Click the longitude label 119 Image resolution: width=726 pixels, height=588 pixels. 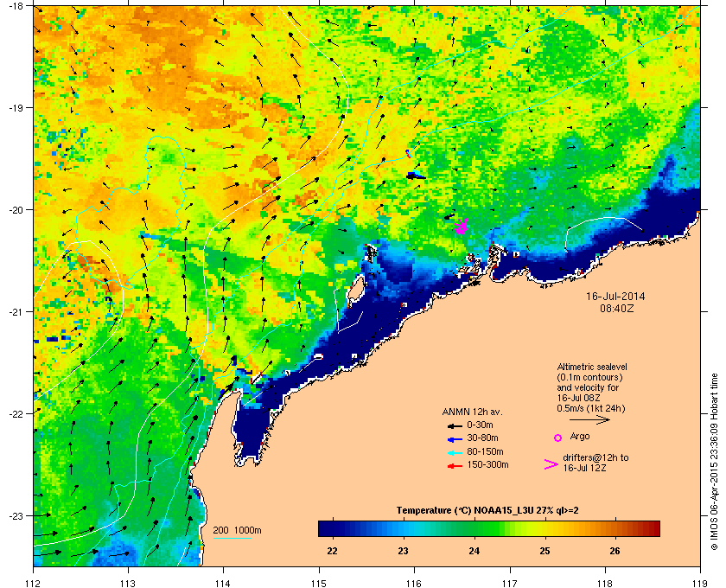700,584
